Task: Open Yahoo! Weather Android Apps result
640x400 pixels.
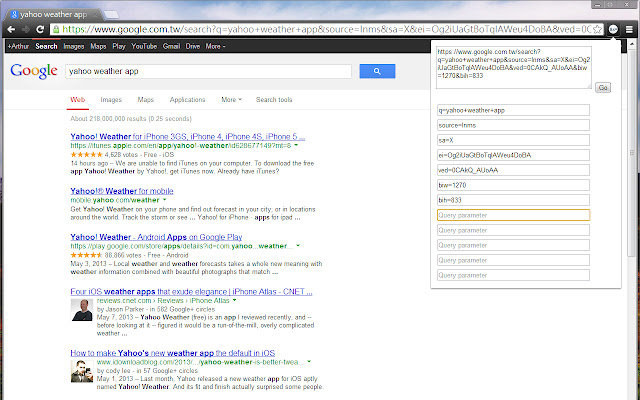Action: (x=156, y=237)
